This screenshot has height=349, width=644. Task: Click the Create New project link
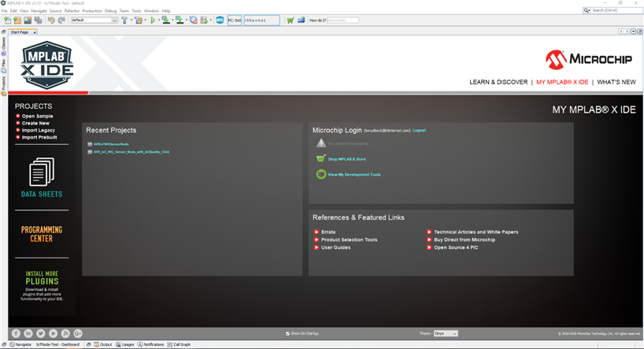coord(35,124)
